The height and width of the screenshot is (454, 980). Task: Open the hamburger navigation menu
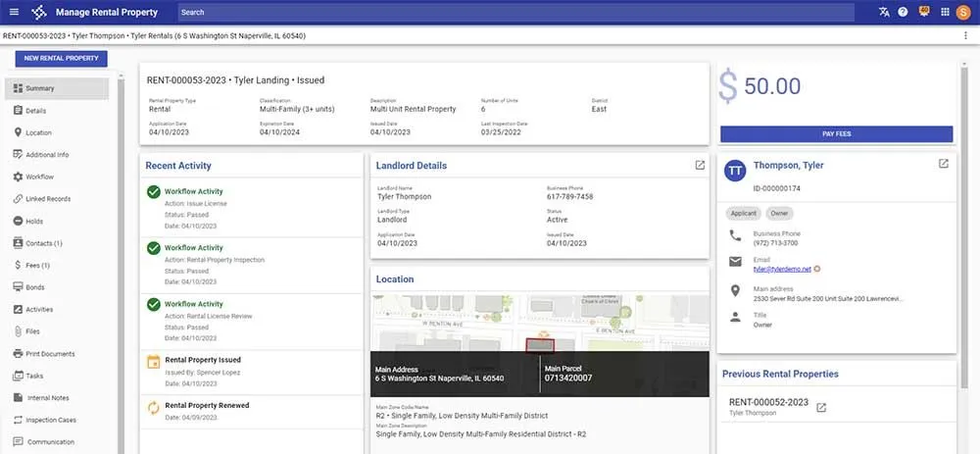pyautogui.click(x=13, y=13)
